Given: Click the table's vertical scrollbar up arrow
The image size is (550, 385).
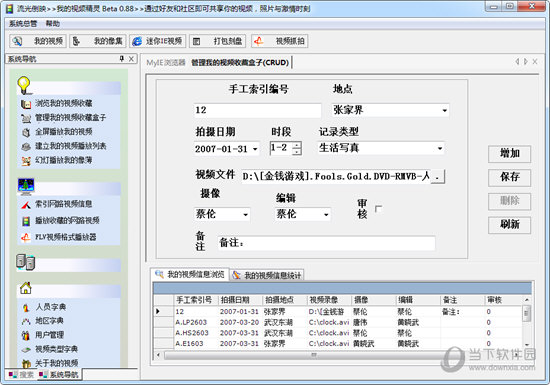Looking at the screenshot, I should point(527,300).
